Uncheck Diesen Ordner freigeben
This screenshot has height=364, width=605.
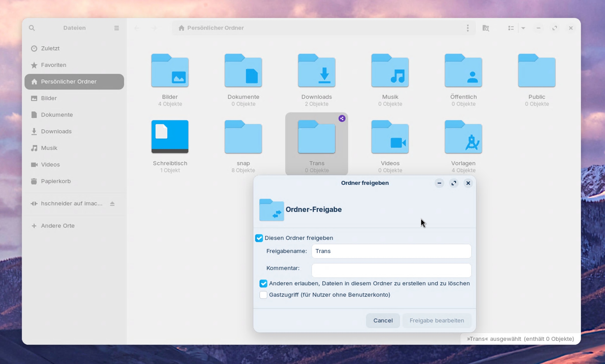pyautogui.click(x=259, y=238)
